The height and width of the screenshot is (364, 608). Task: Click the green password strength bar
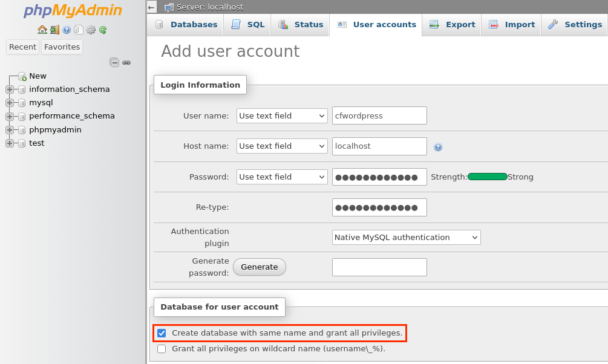pyautogui.click(x=488, y=177)
